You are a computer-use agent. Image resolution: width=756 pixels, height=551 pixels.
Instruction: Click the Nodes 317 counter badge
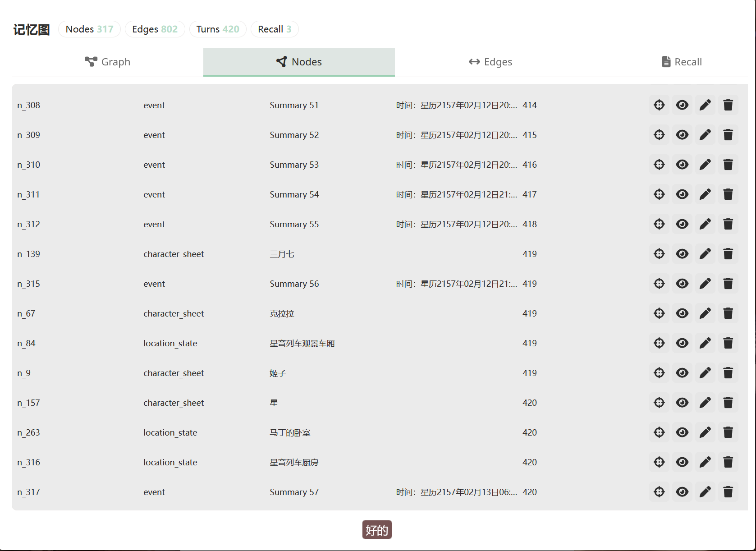[x=89, y=29]
